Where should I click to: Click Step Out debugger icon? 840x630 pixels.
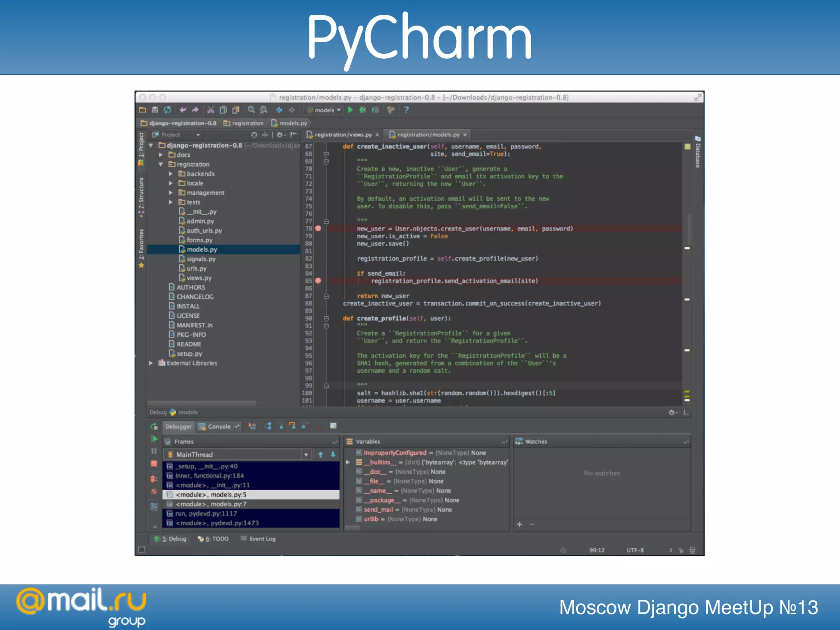tap(304, 426)
